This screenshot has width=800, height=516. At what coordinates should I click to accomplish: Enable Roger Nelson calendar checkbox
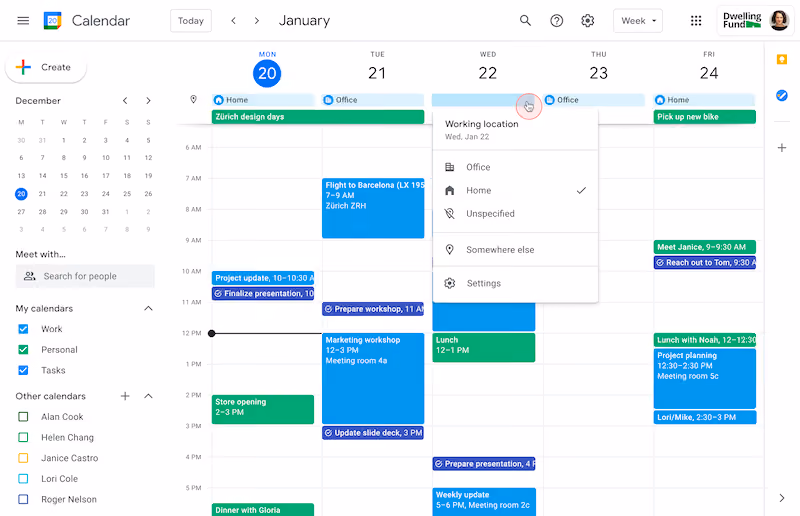[x=23, y=499]
